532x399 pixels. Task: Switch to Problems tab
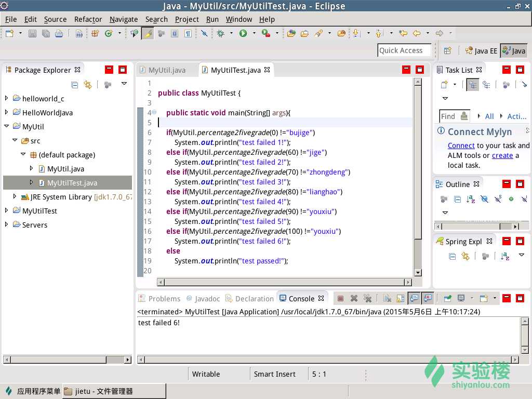(159, 299)
